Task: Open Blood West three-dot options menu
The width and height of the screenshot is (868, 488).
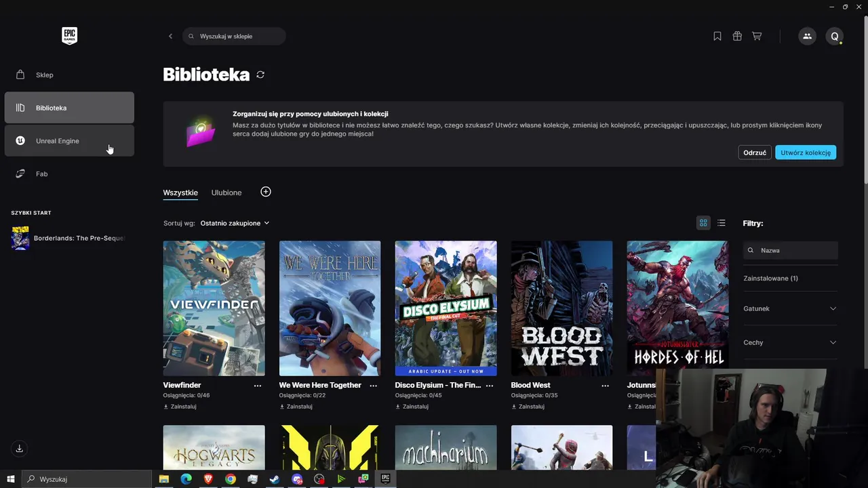Action: (606, 386)
